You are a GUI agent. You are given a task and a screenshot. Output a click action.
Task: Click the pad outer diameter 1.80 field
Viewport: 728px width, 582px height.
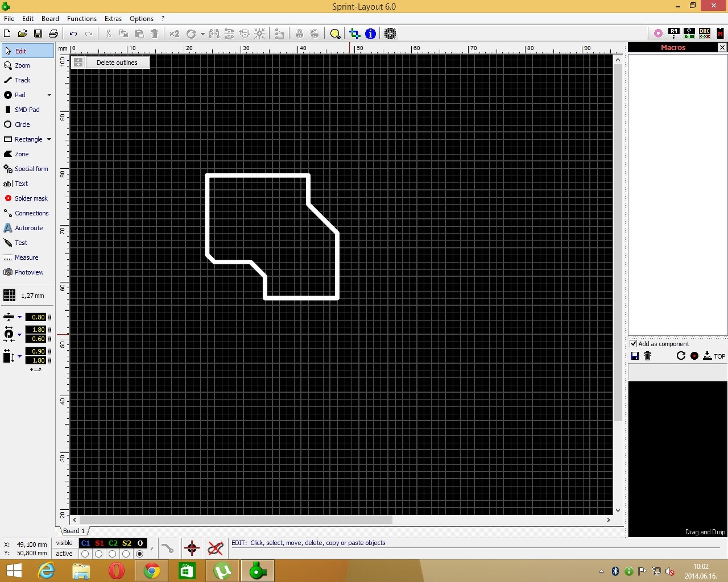pos(36,330)
